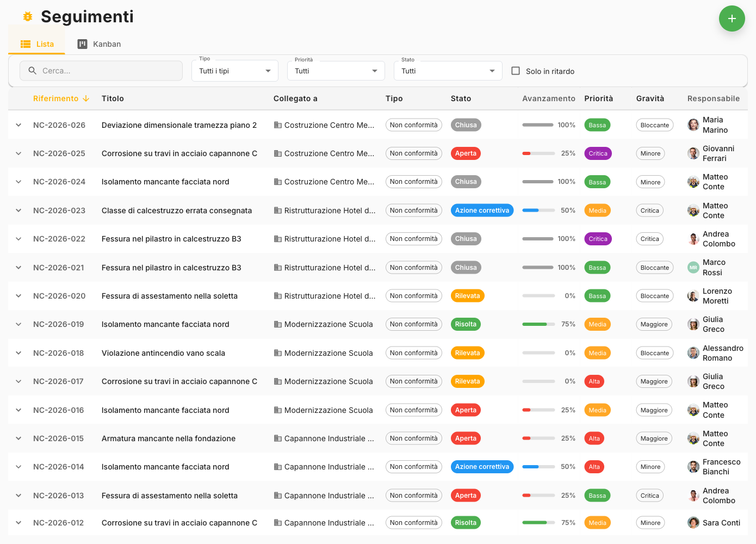Click Sara Conti's avatar picture
756x544 pixels.
[693, 523]
